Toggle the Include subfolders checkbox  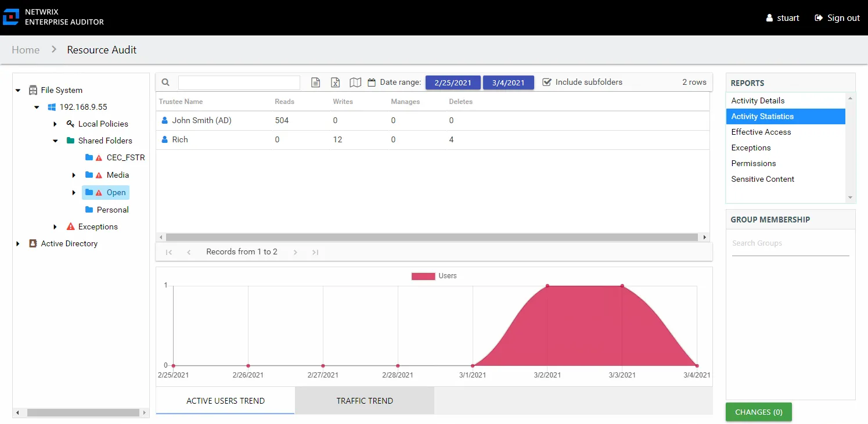546,82
